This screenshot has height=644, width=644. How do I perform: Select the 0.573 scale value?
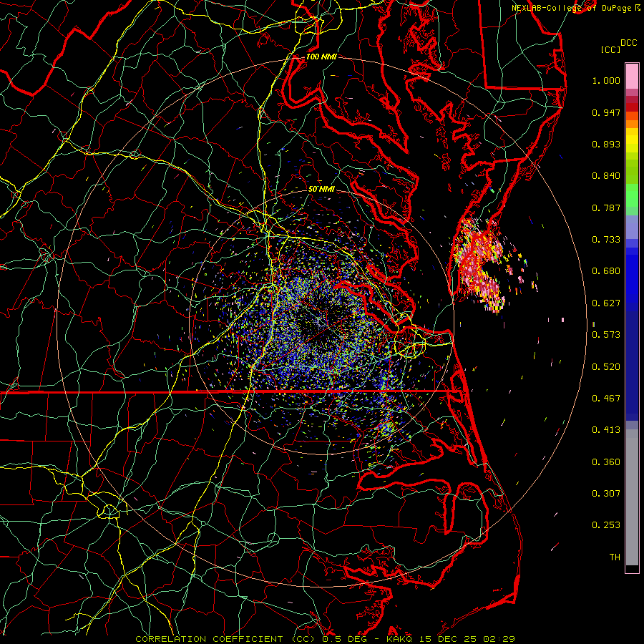(x=606, y=335)
